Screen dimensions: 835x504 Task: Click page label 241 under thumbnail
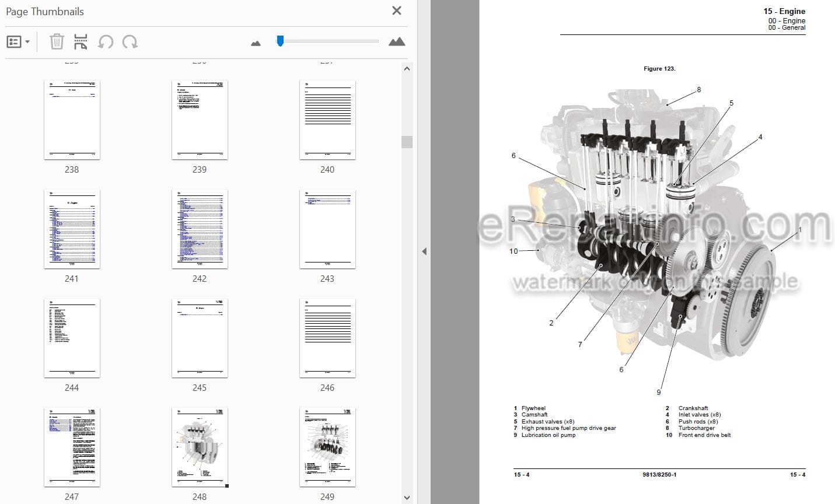click(x=72, y=279)
